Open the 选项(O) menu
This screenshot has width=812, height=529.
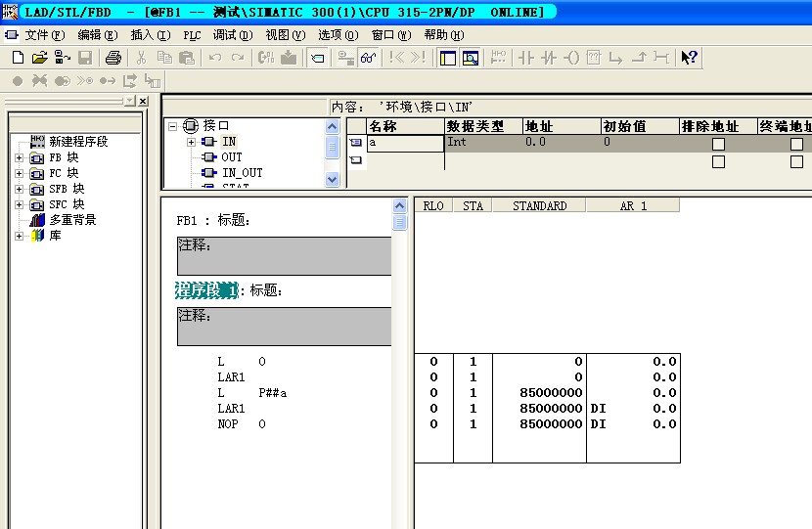click(x=338, y=34)
